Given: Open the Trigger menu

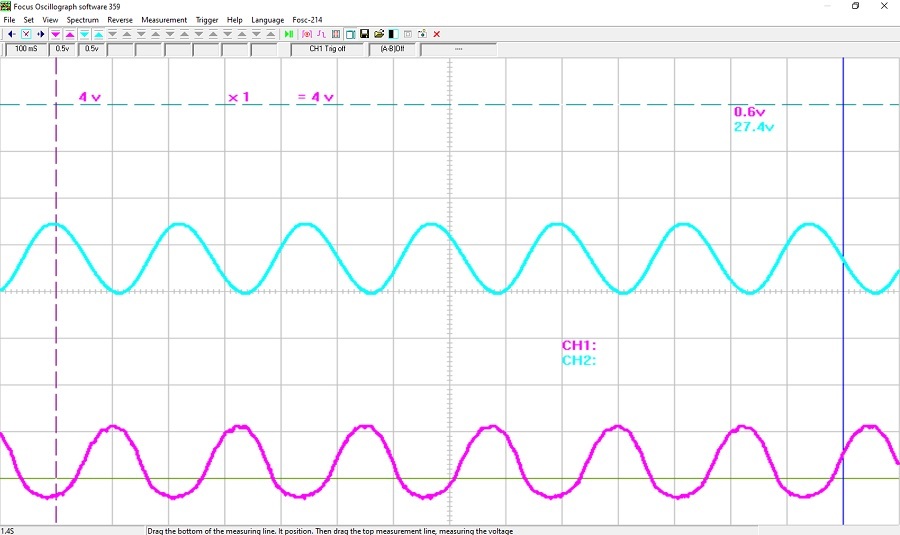Looking at the screenshot, I should (207, 20).
